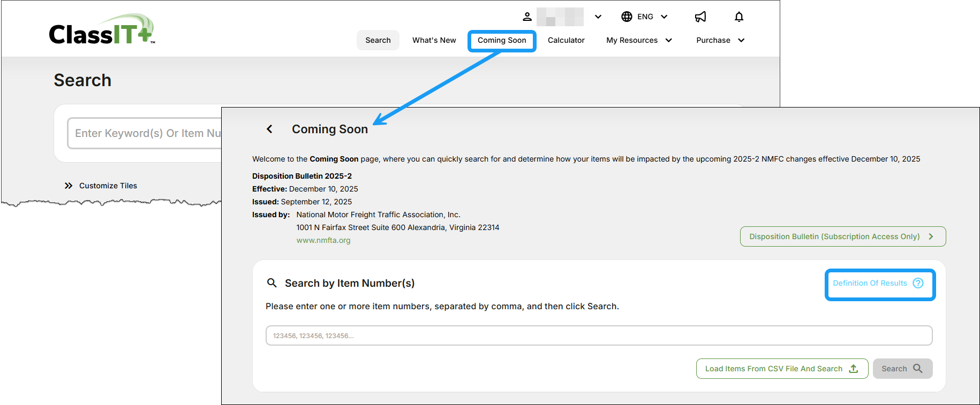Open the notifications bell
Screen dimensions: 980x405
tap(739, 17)
